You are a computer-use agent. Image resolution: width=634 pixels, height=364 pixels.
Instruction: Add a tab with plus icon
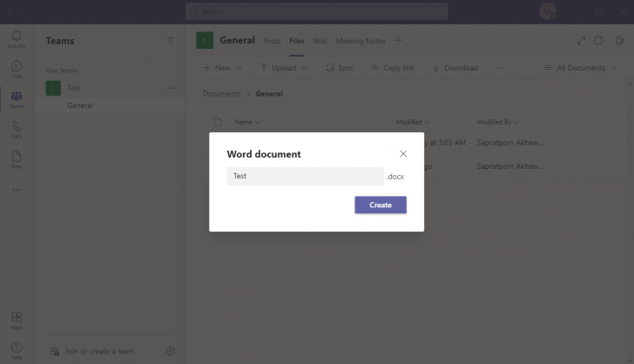[x=398, y=40]
